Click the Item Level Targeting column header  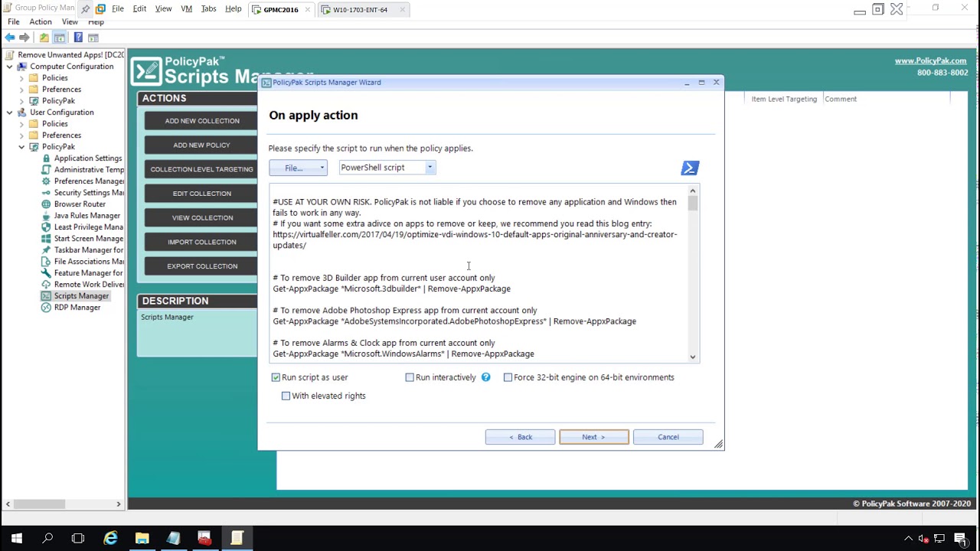coord(784,99)
